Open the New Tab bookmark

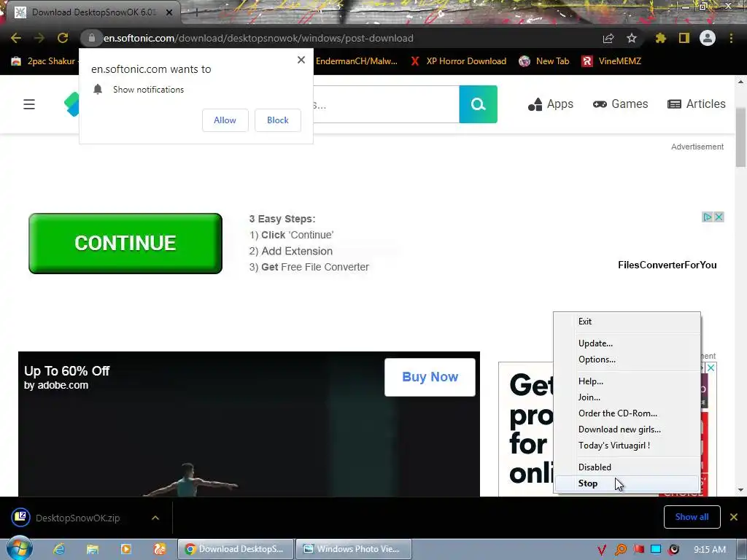coord(544,61)
